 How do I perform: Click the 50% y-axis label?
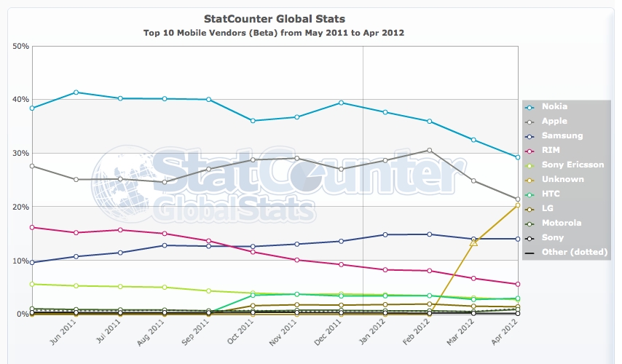point(20,46)
